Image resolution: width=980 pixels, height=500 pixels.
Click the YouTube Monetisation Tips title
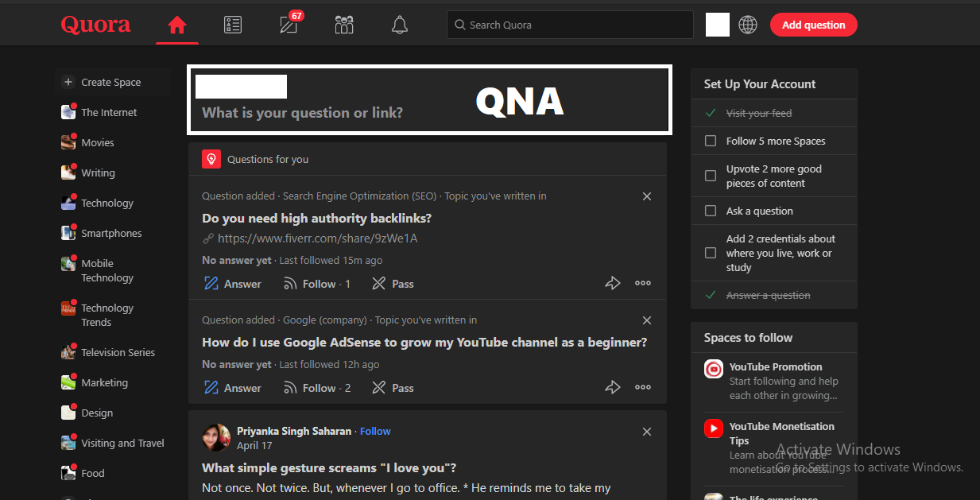tap(782, 433)
